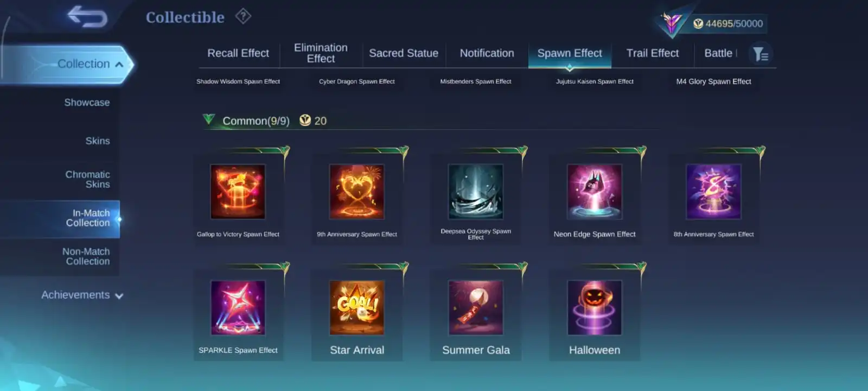Select the Gallop to Victory Spawn Effect icon

(238, 192)
